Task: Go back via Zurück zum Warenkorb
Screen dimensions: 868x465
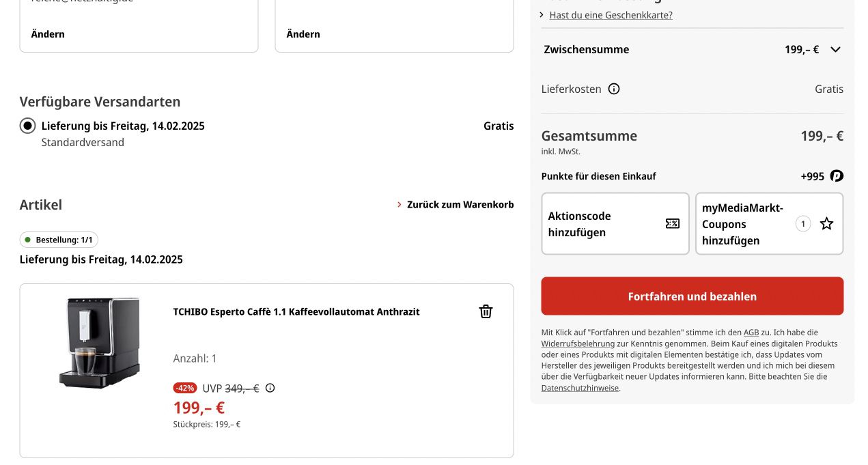Action: 456,204
